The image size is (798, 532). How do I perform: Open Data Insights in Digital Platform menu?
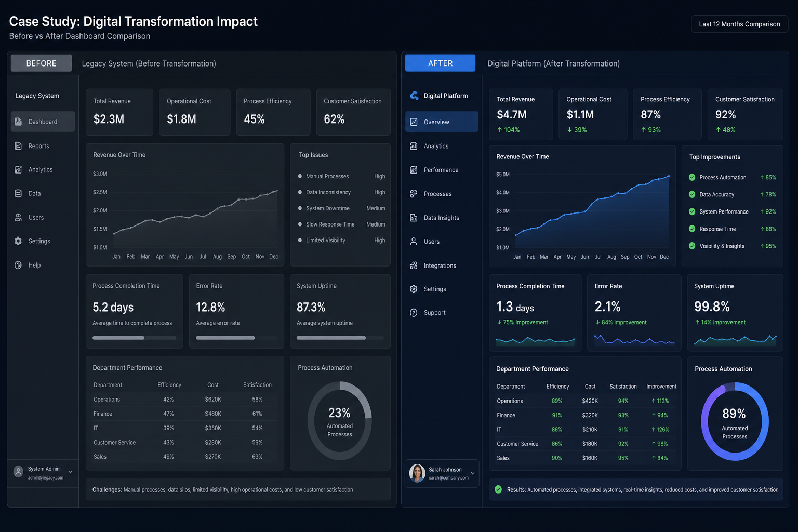pyautogui.click(x=442, y=218)
